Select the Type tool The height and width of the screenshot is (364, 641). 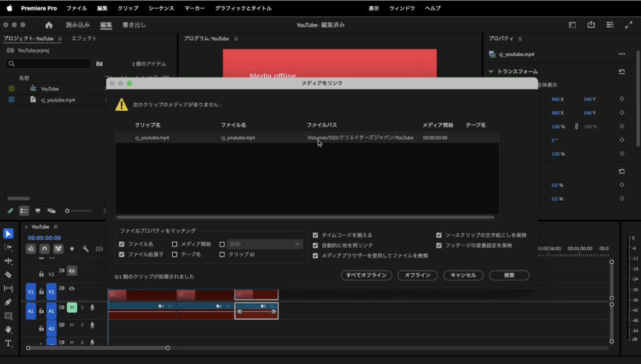coord(8,343)
